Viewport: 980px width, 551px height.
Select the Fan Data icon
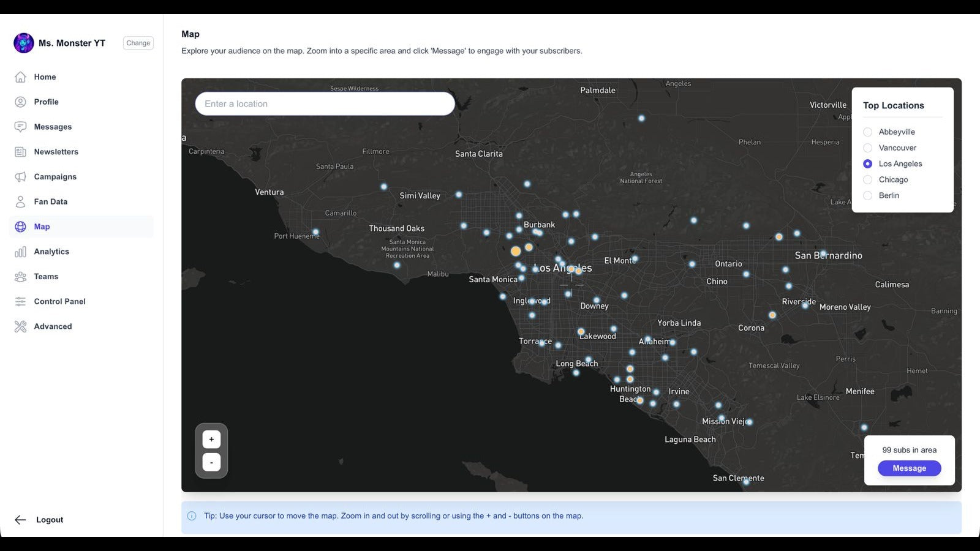pyautogui.click(x=21, y=201)
